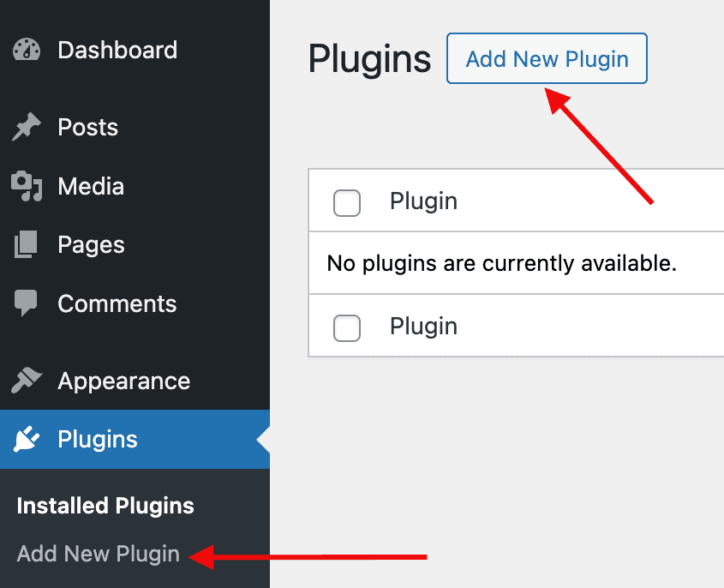Click the Pages stacked sheets icon
The height and width of the screenshot is (588, 724).
tap(26, 244)
